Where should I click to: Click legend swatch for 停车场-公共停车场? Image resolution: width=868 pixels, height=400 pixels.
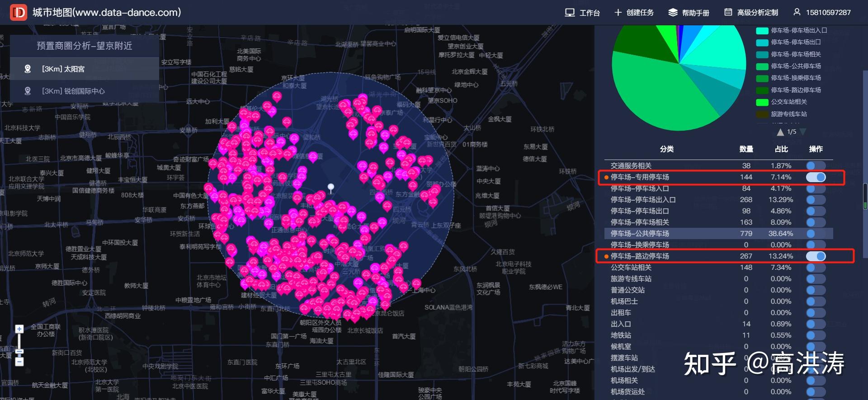pos(762,66)
